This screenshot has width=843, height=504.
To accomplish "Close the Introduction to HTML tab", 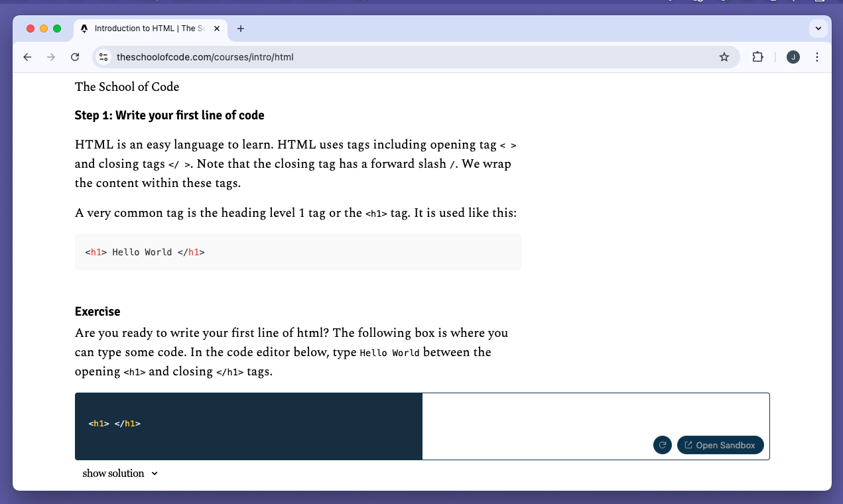I will pyautogui.click(x=217, y=29).
